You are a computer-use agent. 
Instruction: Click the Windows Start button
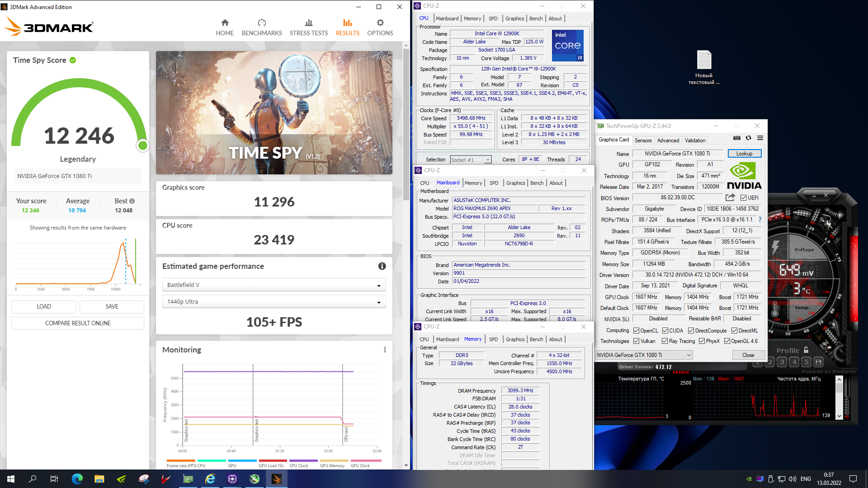[x=11, y=479]
